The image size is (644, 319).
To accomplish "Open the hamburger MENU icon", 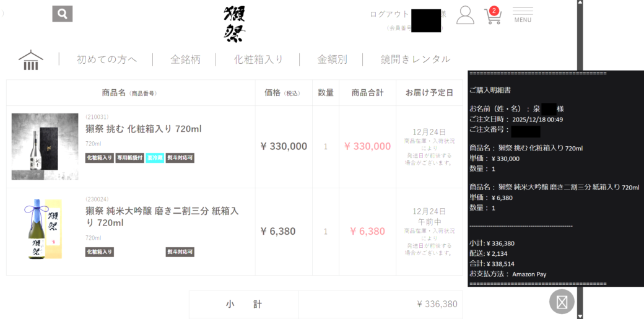I will point(523,15).
